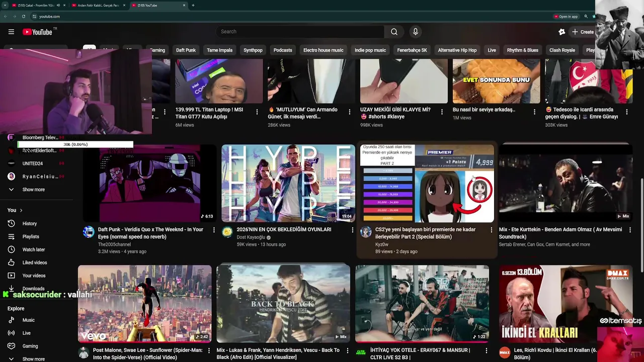The height and width of the screenshot is (362, 644).
Task: Select the Podcasts chip
Action: (x=283, y=50)
